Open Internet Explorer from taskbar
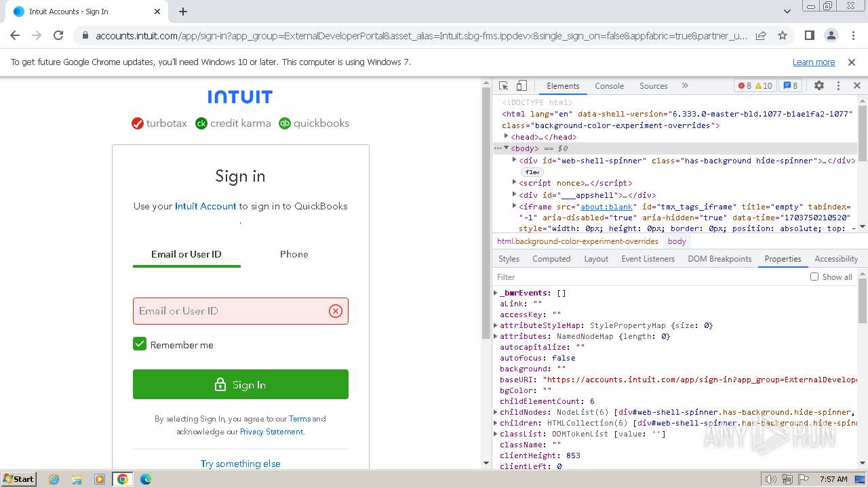Screen dimensions: 868x488 [54, 479]
